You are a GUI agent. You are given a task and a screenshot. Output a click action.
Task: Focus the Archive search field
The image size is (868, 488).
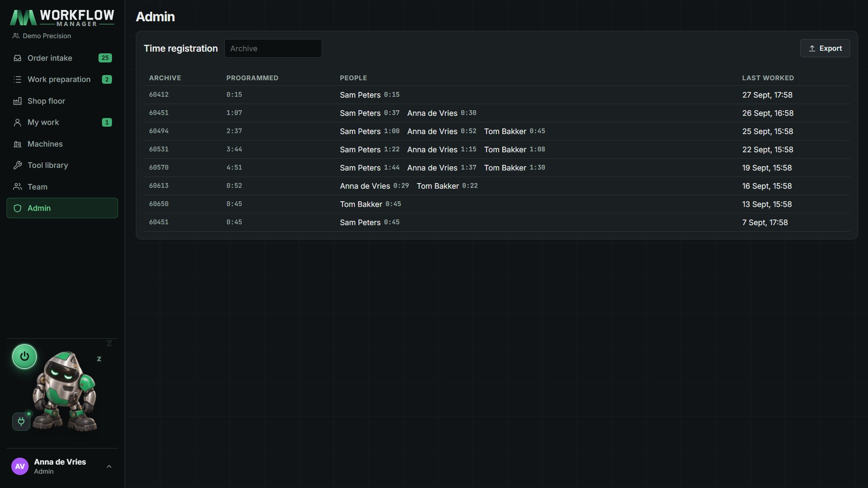coord(273,48)
